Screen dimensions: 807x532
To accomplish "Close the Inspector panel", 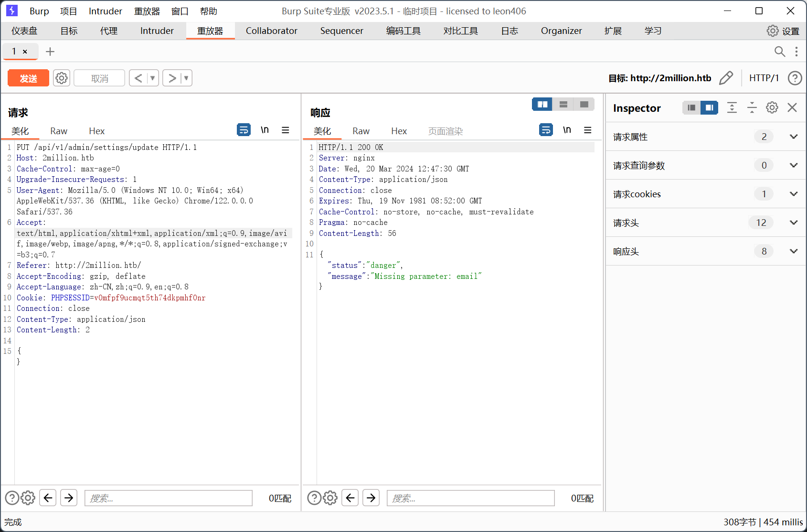I will pyautogui.click(x=792, y=108).
